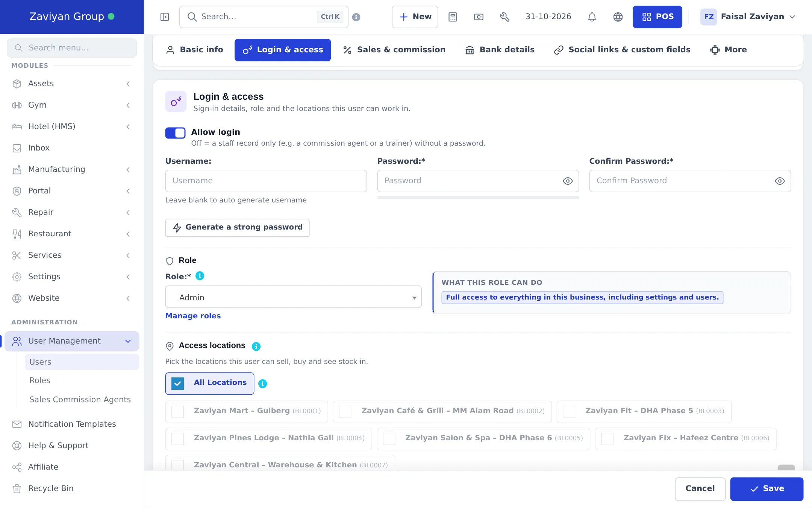
Task: Click the search info icon
Action: (356, 17)
